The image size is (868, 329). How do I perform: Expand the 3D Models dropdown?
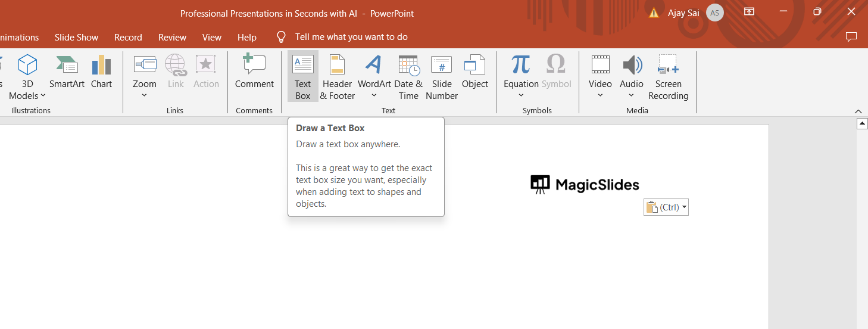(x=43, y=96)
